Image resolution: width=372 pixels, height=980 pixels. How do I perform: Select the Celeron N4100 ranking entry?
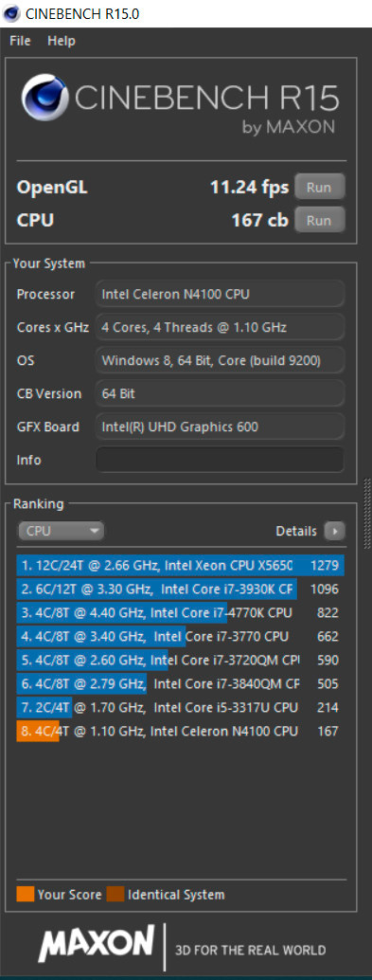(x=181, y=731)
